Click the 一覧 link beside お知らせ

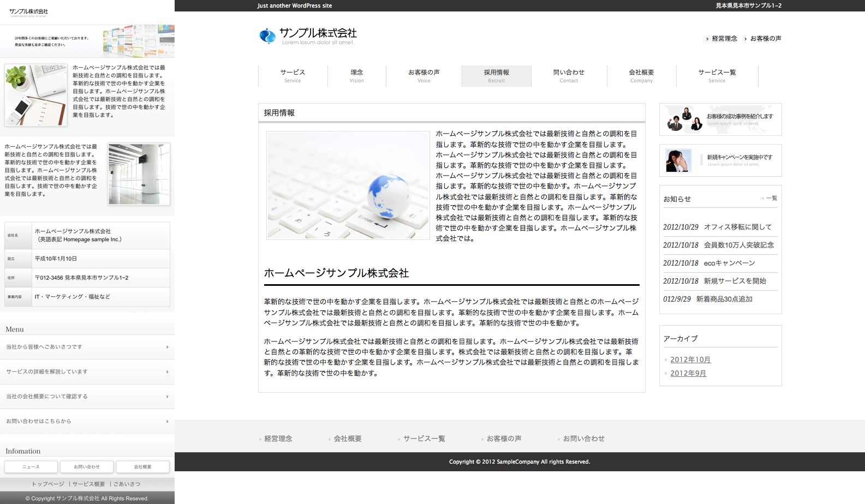(771, 199)
